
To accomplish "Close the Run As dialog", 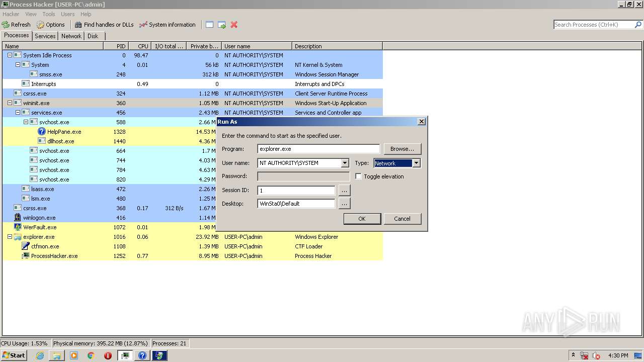I will tap(422, 122).
